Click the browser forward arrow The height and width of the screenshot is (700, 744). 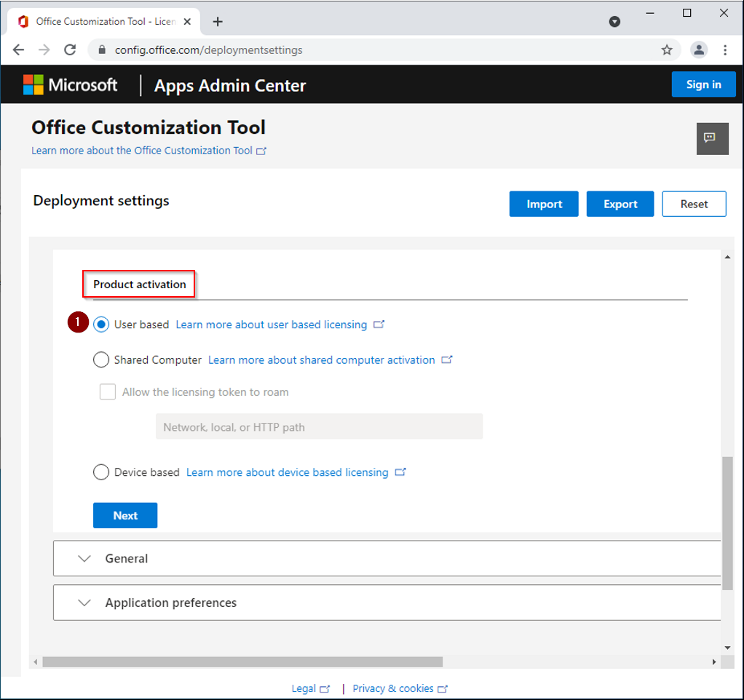tap(44, 49)
